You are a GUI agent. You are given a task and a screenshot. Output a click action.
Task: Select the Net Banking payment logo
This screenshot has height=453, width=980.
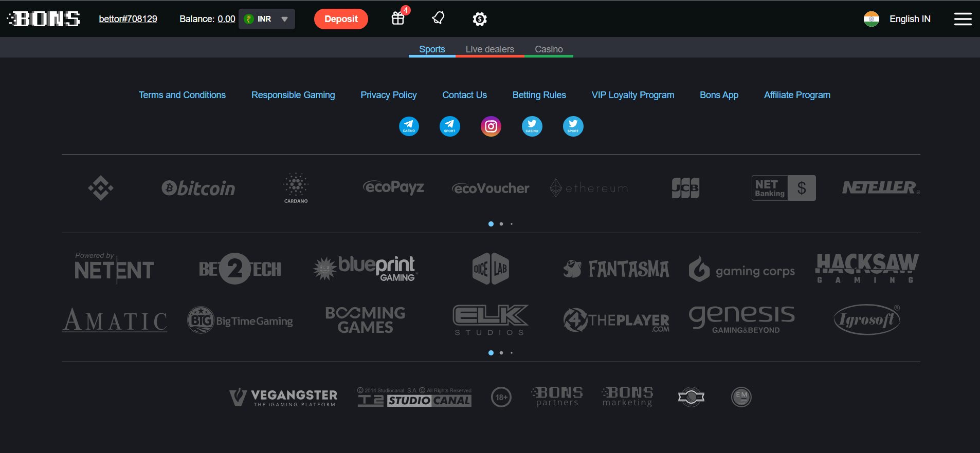784,188
